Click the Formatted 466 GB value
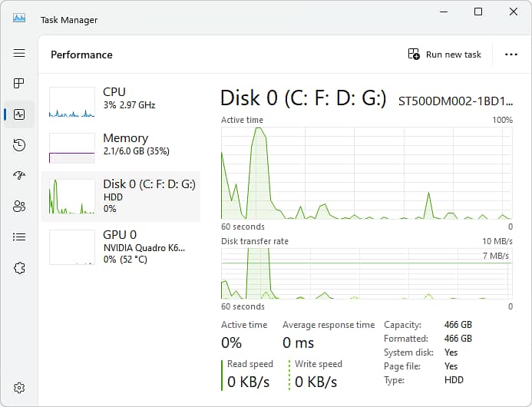 458,339
